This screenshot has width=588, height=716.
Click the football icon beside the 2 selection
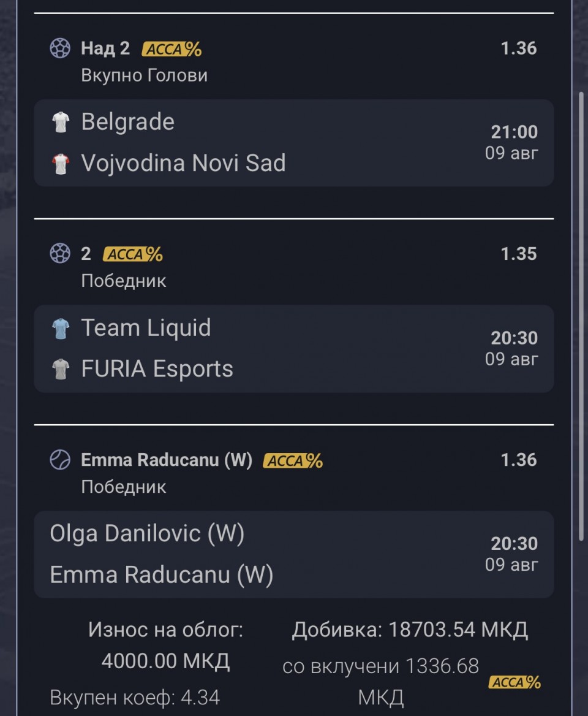[x=60, y=253]
